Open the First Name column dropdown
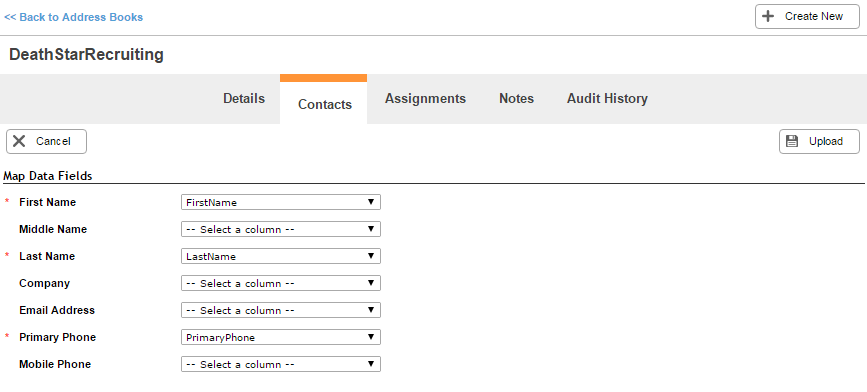 281,202
